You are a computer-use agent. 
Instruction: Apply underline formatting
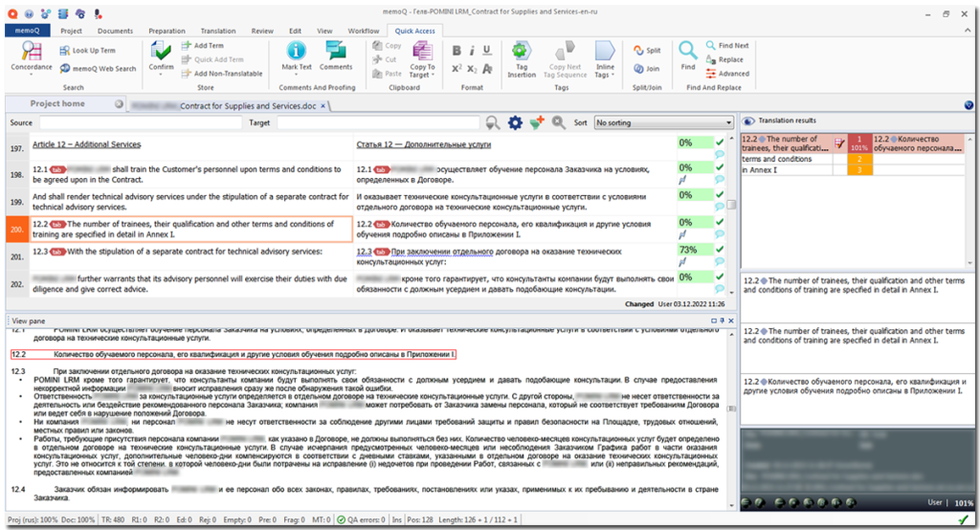(x=487, y=51)
